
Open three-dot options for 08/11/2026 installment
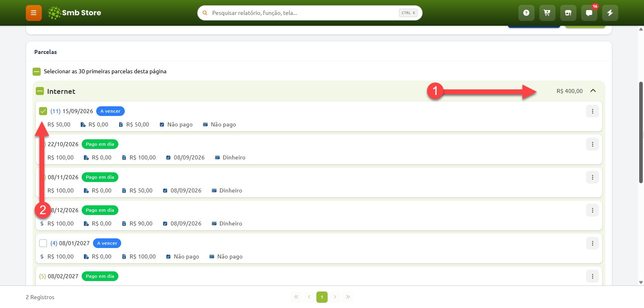tap(592, 177)
